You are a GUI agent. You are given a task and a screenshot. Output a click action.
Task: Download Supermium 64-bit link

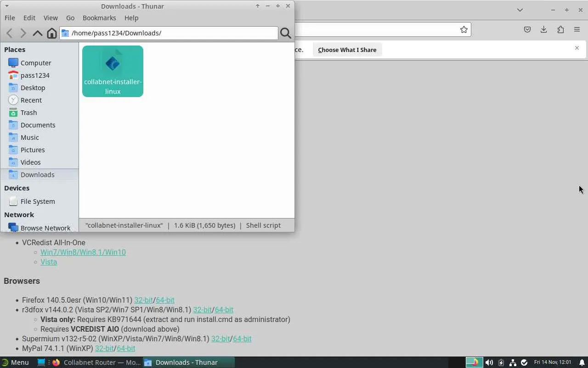pos(242,339)
